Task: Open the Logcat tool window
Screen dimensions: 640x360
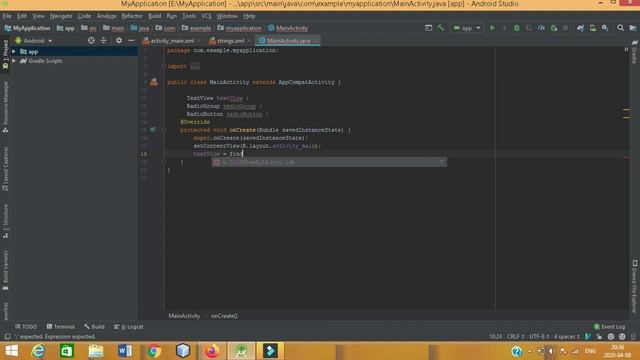Action: (129, 327)
